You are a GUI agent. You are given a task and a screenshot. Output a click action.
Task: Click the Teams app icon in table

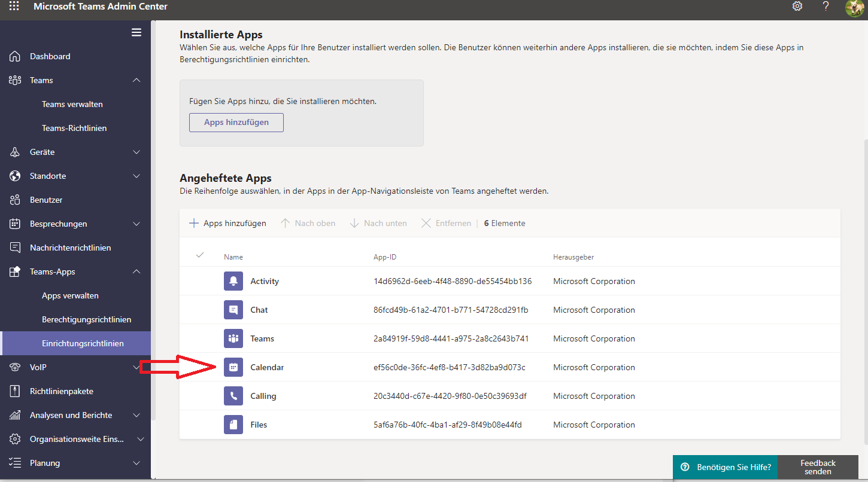click(x=233, y=338)
